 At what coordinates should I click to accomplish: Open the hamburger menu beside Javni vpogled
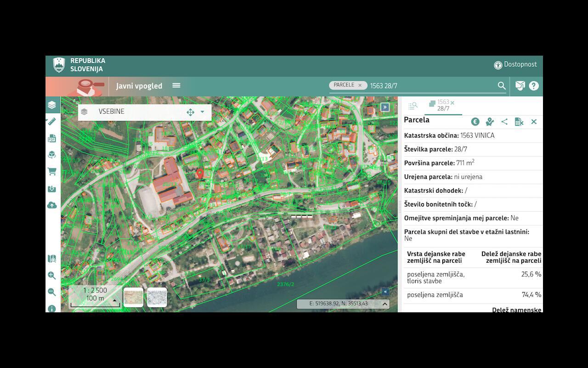(x=176, y=86)
